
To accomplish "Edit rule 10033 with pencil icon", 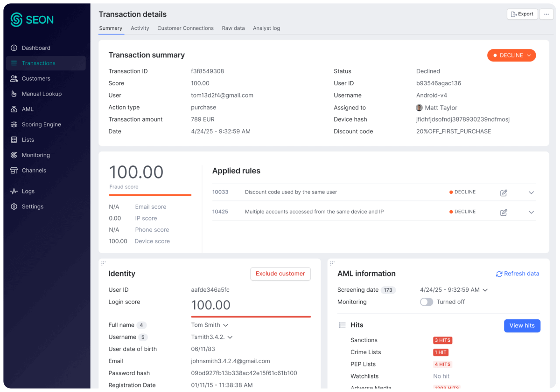I will [x=504, y=193].
